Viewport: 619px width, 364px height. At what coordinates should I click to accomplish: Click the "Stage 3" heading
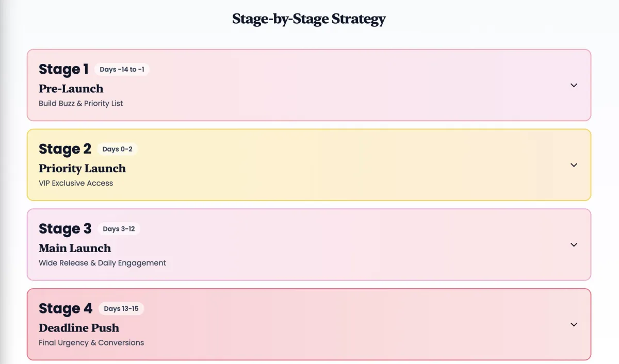[x=65, y=228]
